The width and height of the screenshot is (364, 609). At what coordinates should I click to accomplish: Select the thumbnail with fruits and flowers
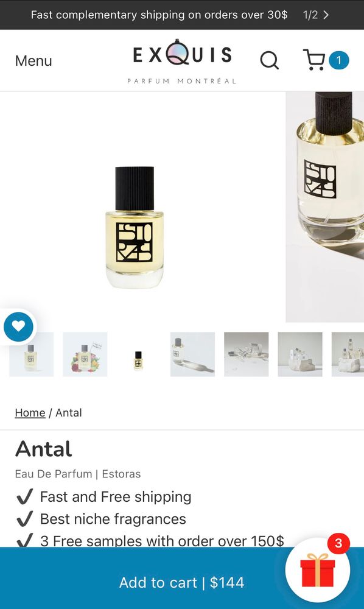[x=85, y=354]
